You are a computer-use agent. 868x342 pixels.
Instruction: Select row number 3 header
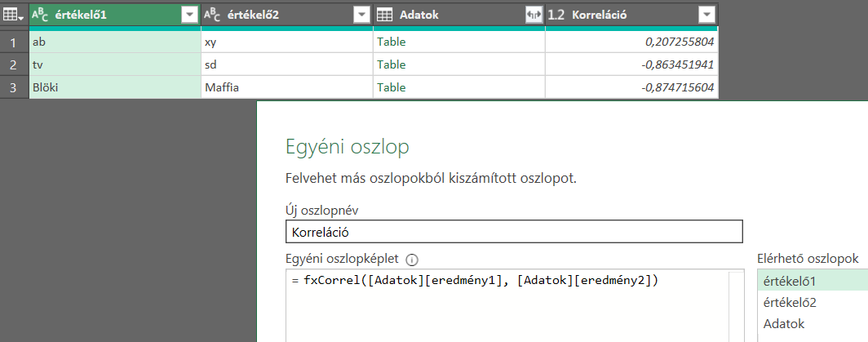[15, 87]
